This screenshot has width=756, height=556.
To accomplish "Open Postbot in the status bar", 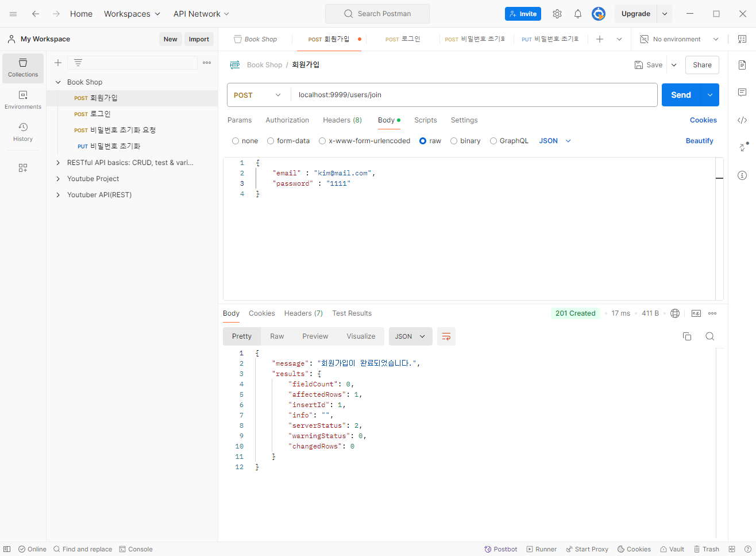I will [501, 549].
